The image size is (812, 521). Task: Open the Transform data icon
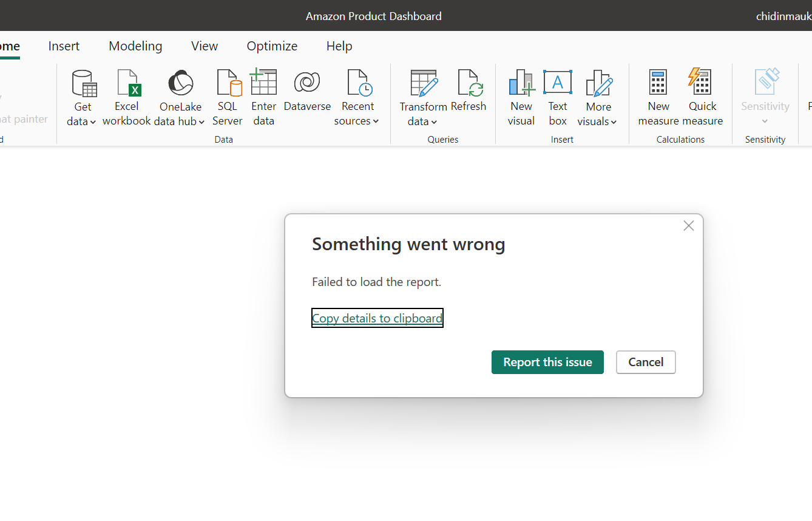424,83
